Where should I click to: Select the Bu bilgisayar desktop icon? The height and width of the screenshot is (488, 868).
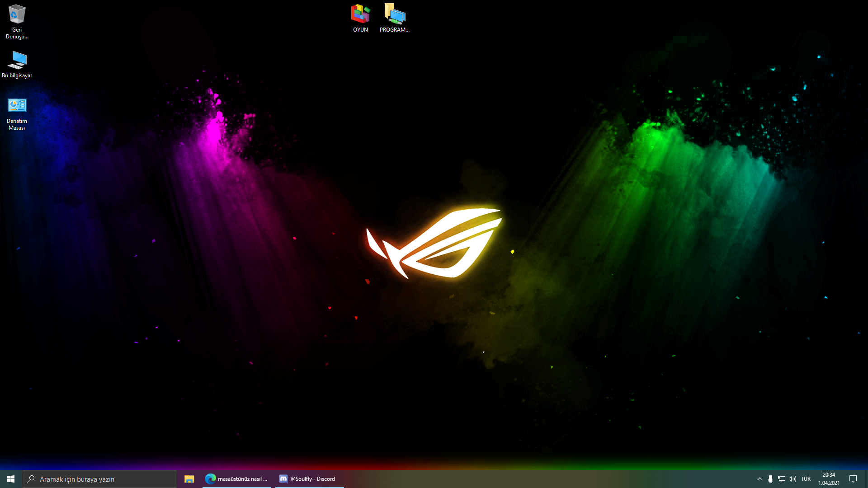(x=17, y=64)
